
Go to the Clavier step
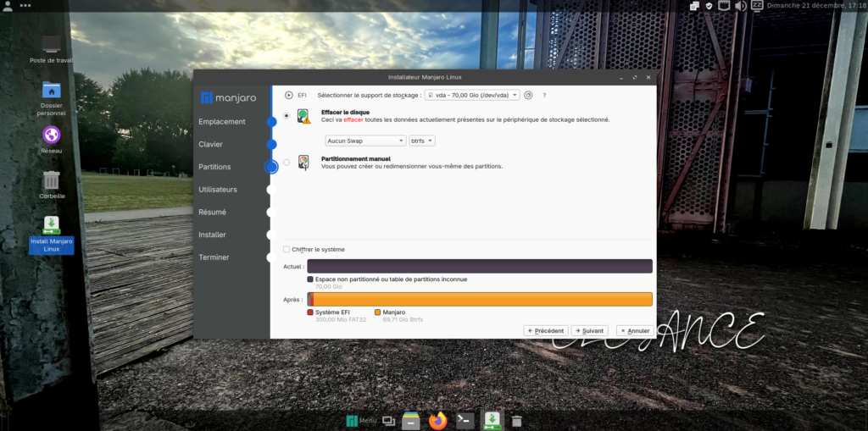point(211,145)
